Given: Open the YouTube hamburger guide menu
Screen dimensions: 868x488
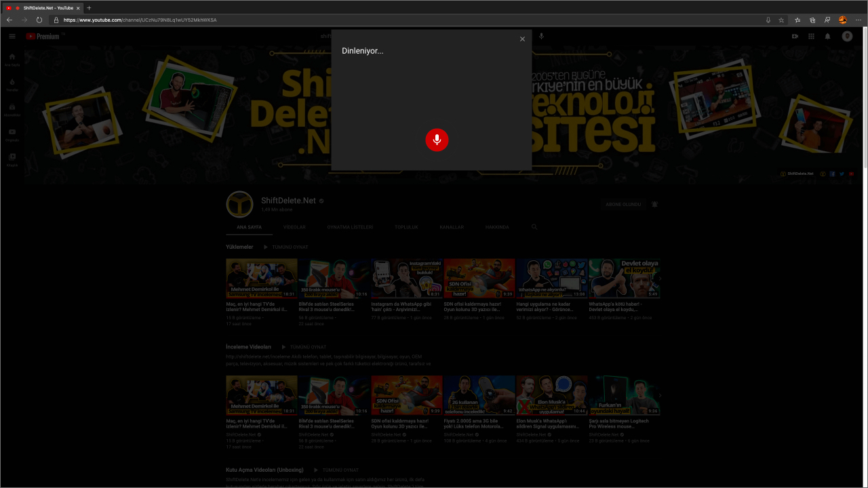Looking at the screenshot, I should [12, 37].
